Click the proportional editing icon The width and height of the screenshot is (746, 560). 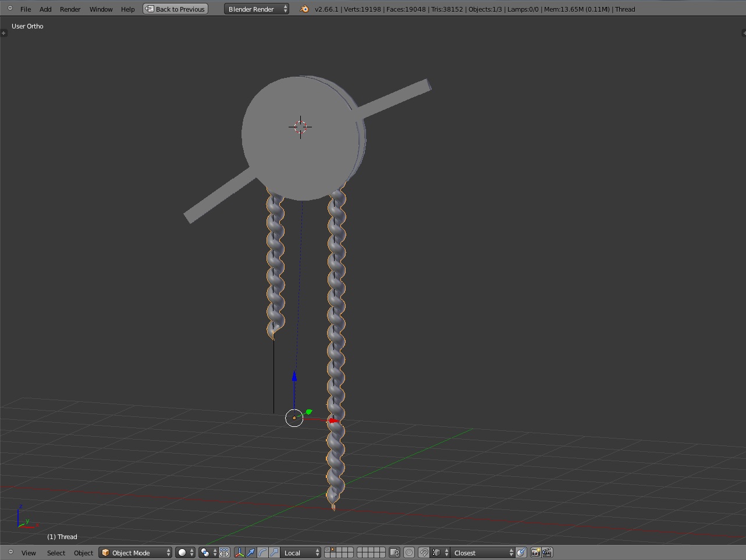409,552
